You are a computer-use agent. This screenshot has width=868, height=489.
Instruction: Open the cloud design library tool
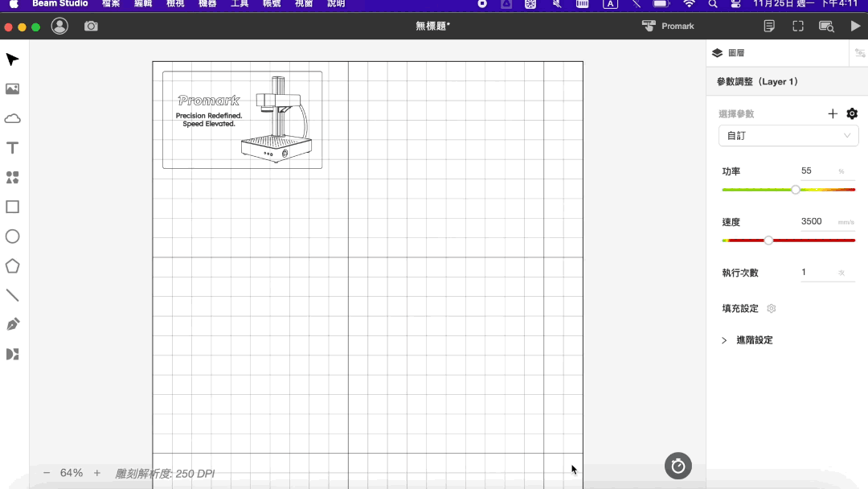pyautogui.click(x=12, y=118)
